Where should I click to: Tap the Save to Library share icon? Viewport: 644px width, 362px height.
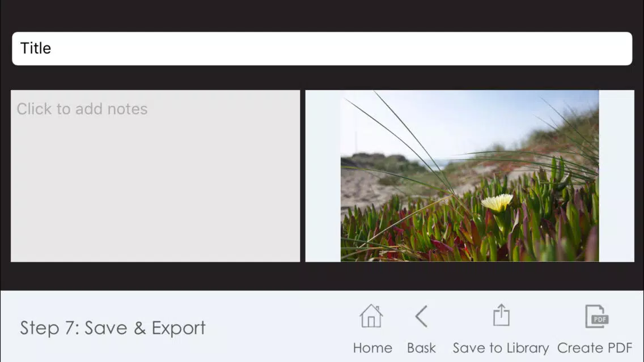coord(501,315)
